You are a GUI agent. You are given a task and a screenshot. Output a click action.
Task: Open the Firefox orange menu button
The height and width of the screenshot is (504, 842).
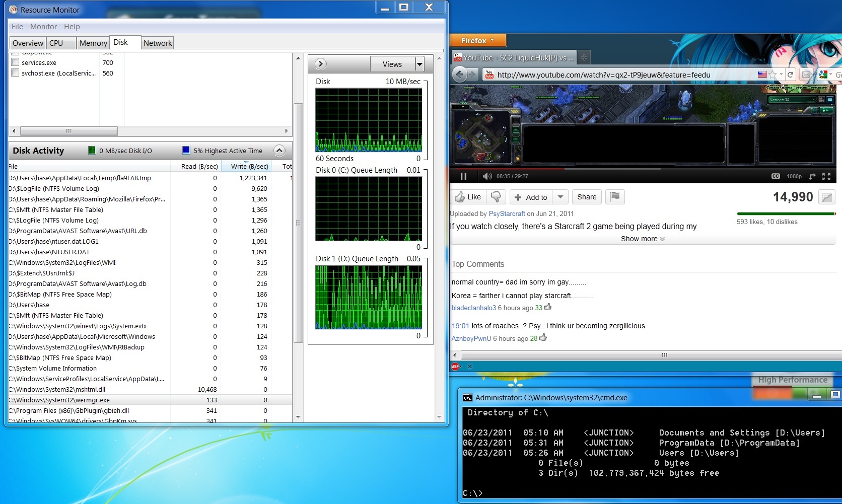coord(477,40)
